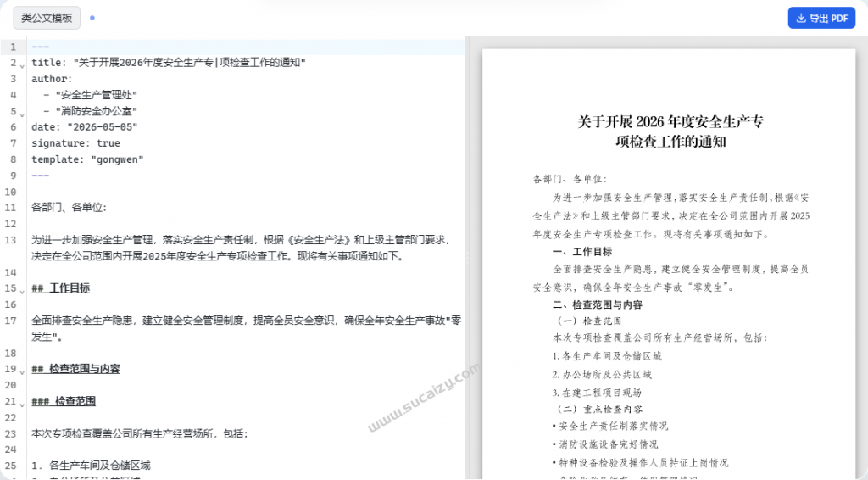Screen dimensions: 868x480
Task: Place cursor on "安全生产管理处" author entry
Action: point(96,95)
